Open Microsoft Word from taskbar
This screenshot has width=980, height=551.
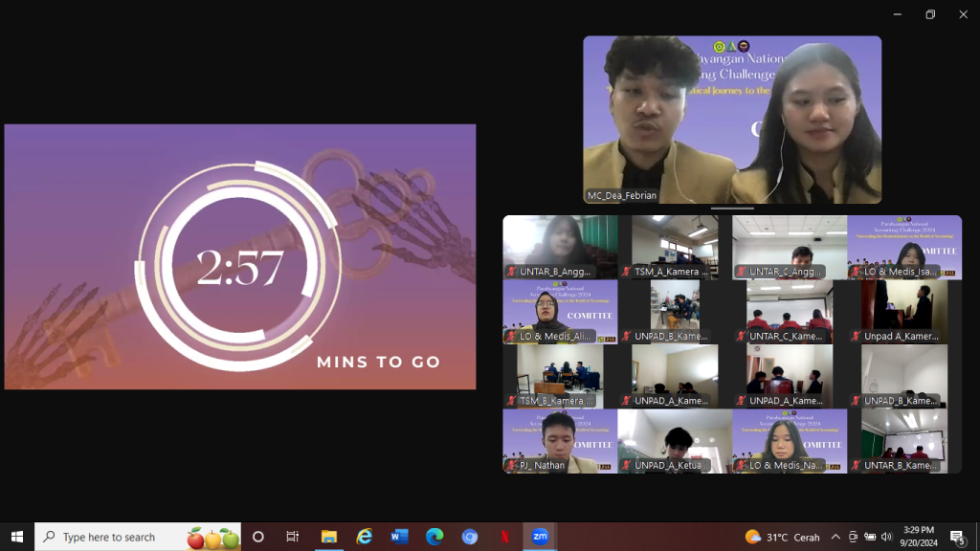click(x=399, y=537)
